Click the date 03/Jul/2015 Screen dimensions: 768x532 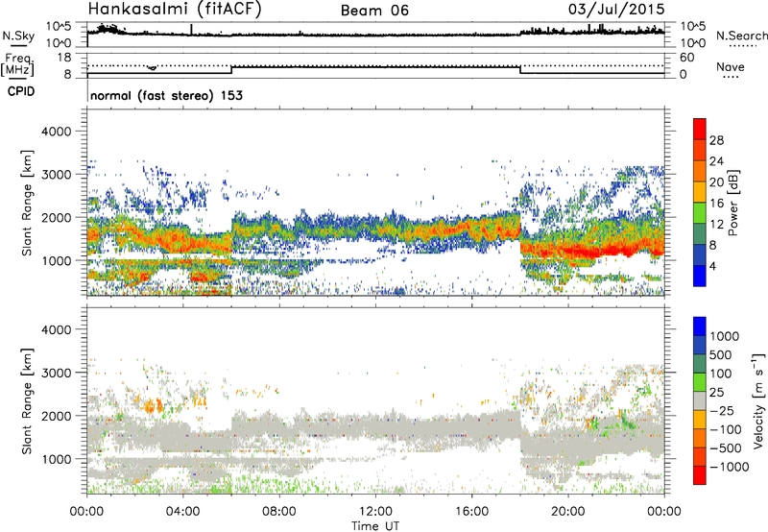click(616, 10)
